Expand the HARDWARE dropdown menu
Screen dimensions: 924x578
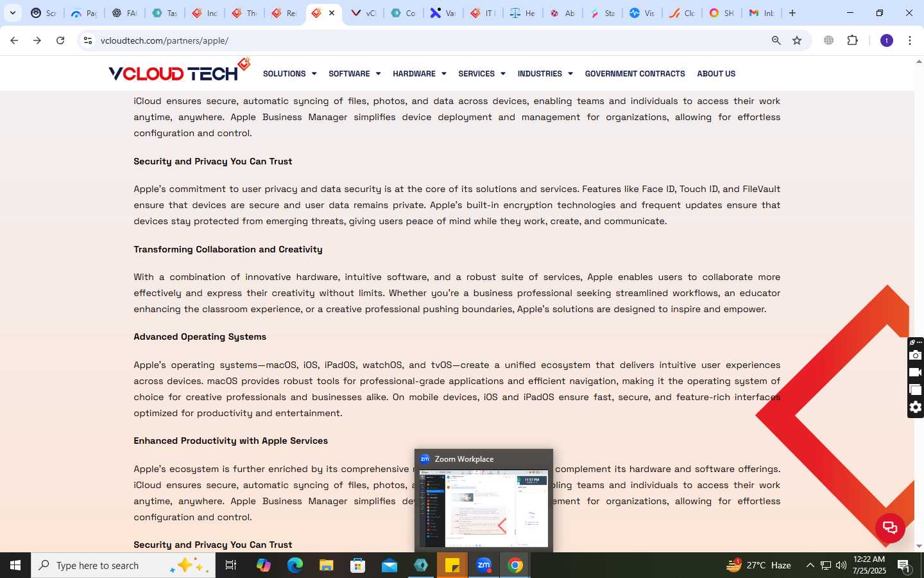point(419,74)
